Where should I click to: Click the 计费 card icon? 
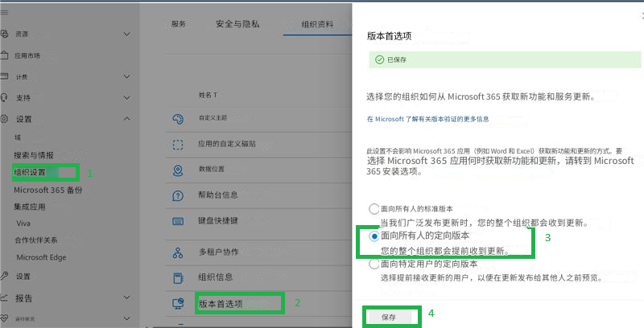[4, 76]
